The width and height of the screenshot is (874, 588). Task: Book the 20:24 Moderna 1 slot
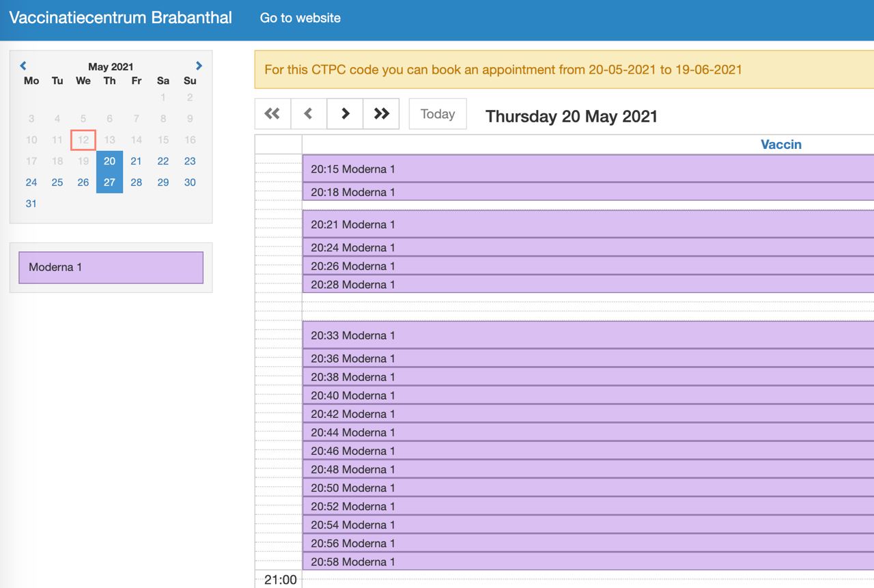click(588, 247)
